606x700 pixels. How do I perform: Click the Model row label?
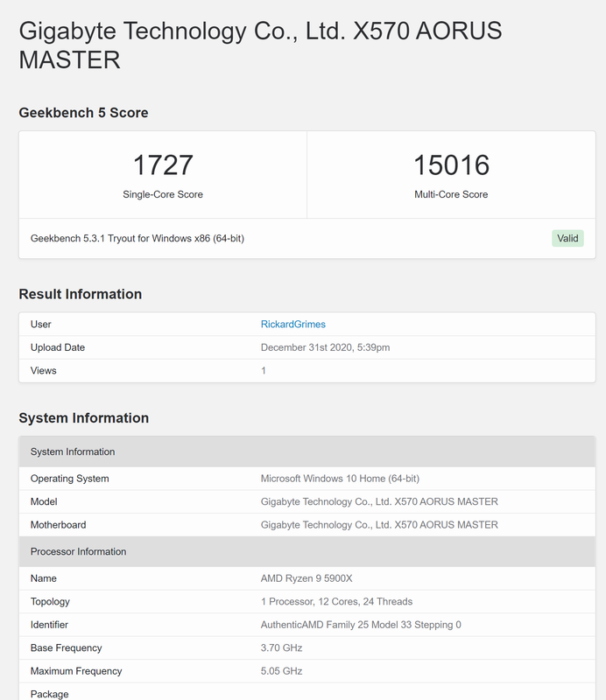tap(44, 501)
